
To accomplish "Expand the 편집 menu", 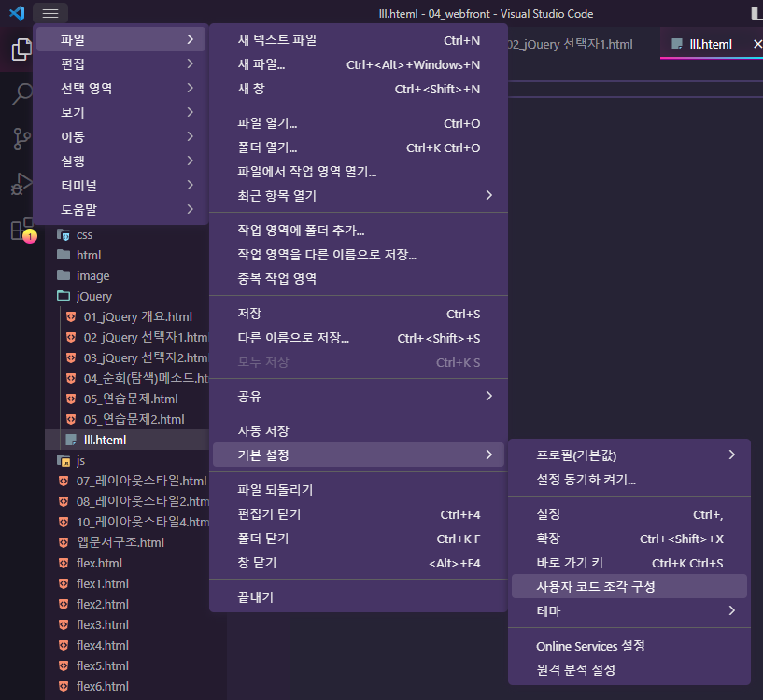I will [x=120, y=63].
